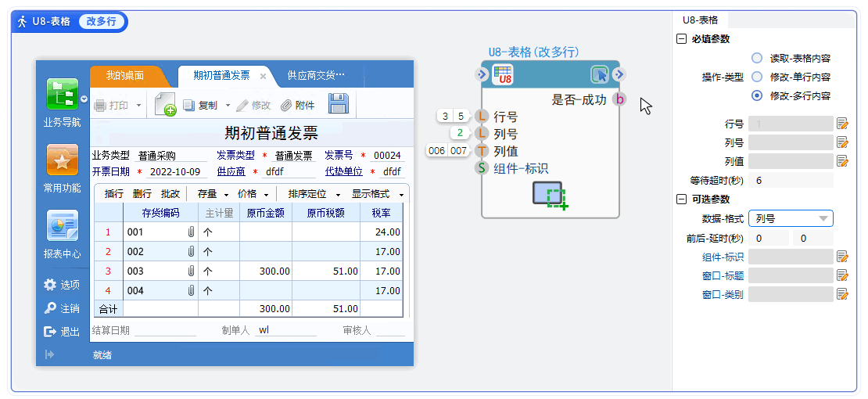Click the 供应商 link label
This screenshot has width=868, height=399.
point(231,171)
